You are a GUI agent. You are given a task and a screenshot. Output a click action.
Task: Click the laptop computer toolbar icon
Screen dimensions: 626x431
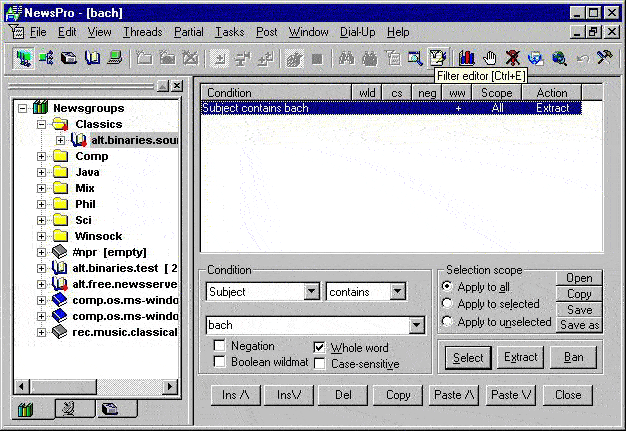[115, 58]
